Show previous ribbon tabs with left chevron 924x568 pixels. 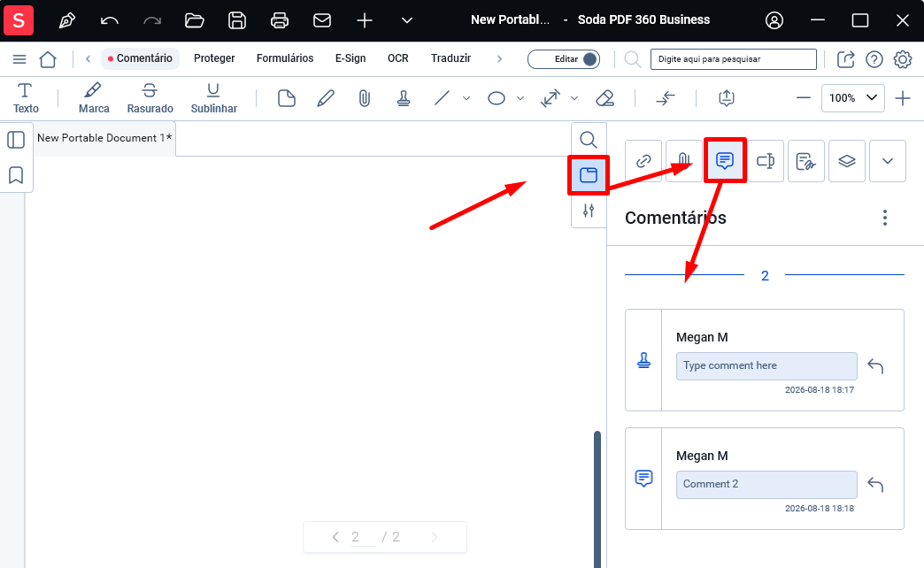[x=88, y=59]
